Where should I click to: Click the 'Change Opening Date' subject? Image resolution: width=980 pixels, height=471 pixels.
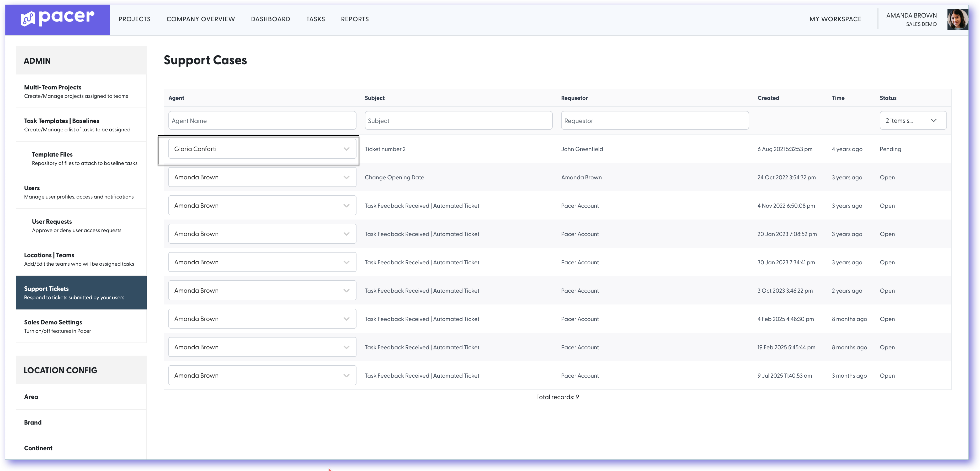click(394, 177)
